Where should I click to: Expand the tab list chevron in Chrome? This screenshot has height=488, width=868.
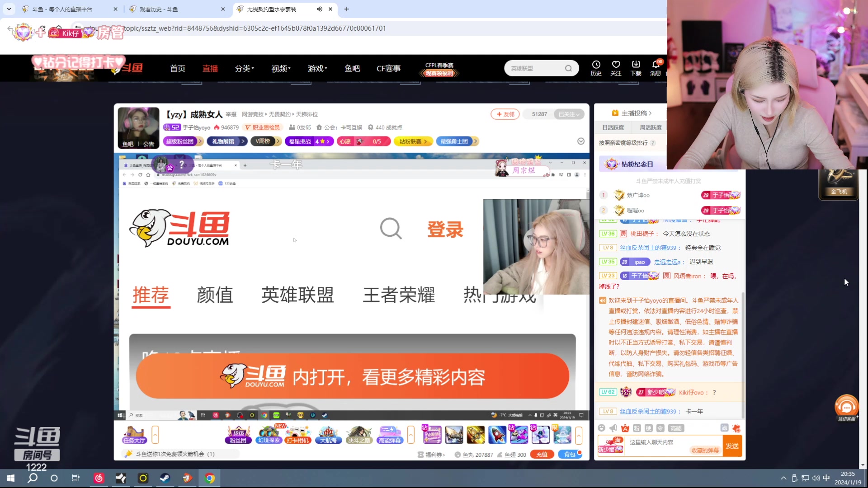point(9,9)
